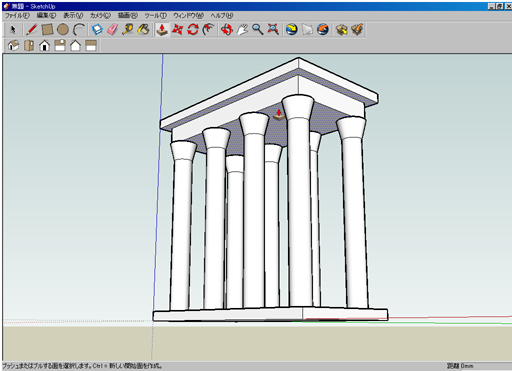Activate the Rotate tool

point(193,30)
